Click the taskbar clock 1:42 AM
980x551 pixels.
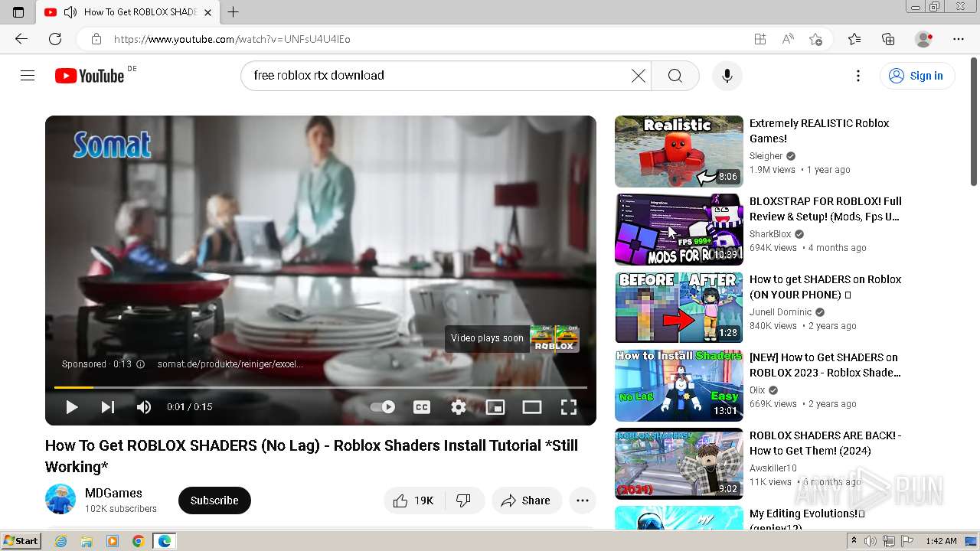pyautogui.click(x=941, y=541)
